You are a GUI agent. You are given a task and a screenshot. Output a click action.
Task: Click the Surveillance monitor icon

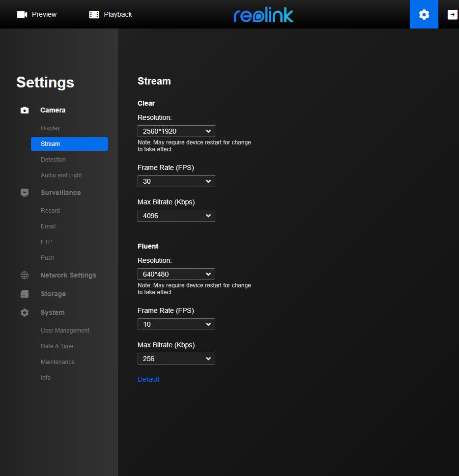click(25, 193)
